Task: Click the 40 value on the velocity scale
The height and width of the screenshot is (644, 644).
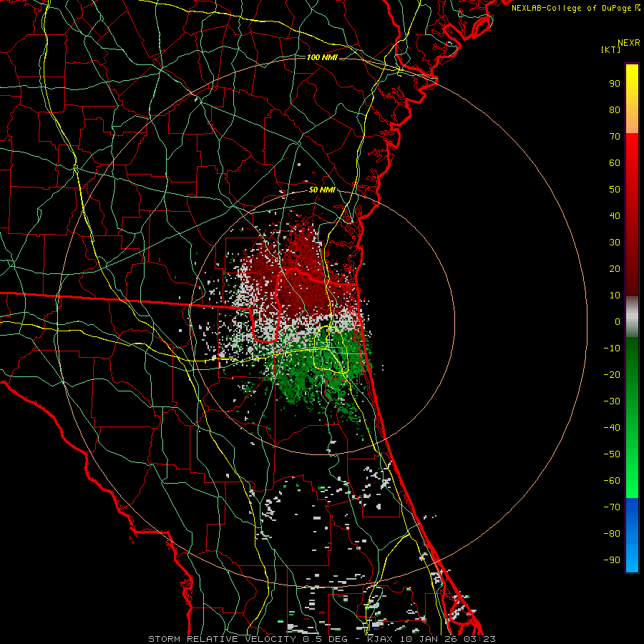Action: pos(615,216)
